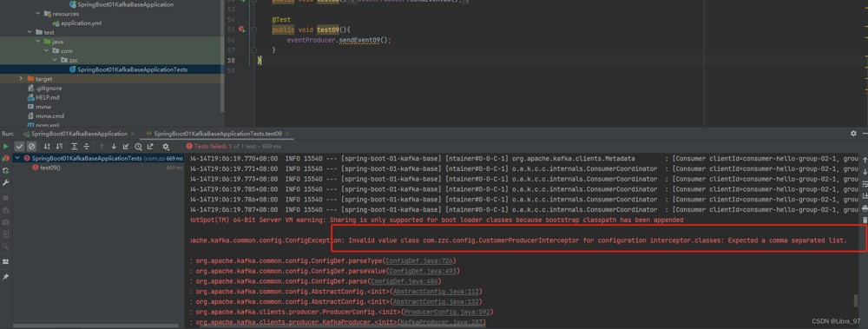Collapse the test folder in project tree
This screenshot has width=868, height=329.
[30, 32]
